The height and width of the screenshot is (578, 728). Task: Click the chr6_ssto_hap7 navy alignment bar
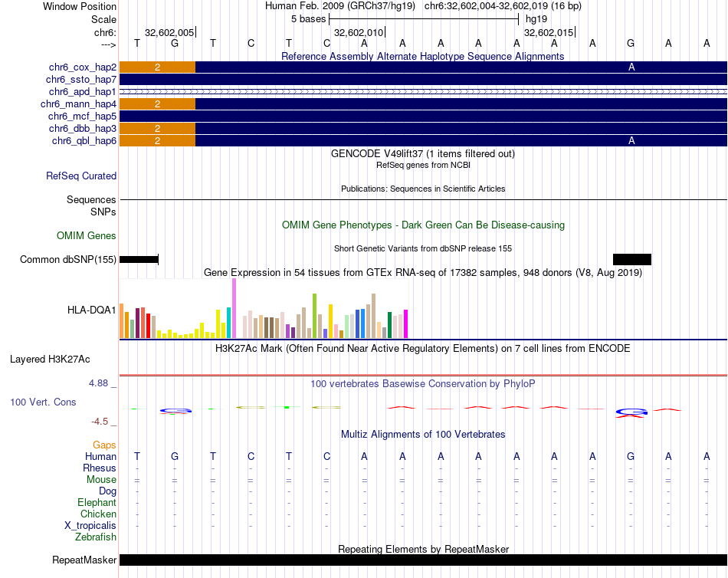[424, 80]
